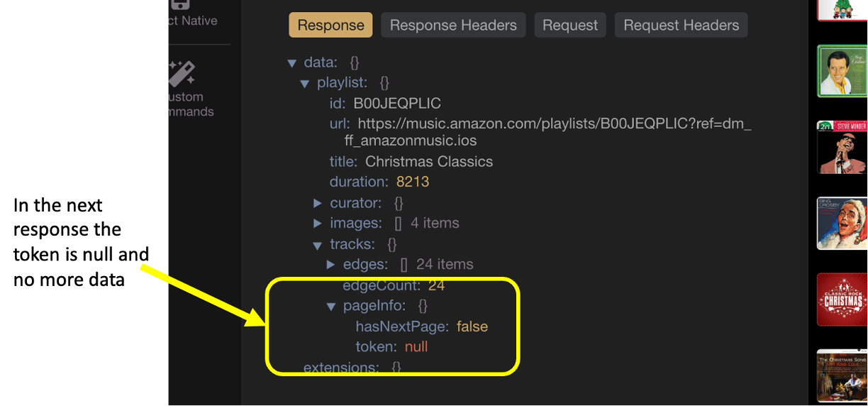Screen dimensions: 868x406
Task: Collapse the data node arrow
Action: tap(291, 63)
